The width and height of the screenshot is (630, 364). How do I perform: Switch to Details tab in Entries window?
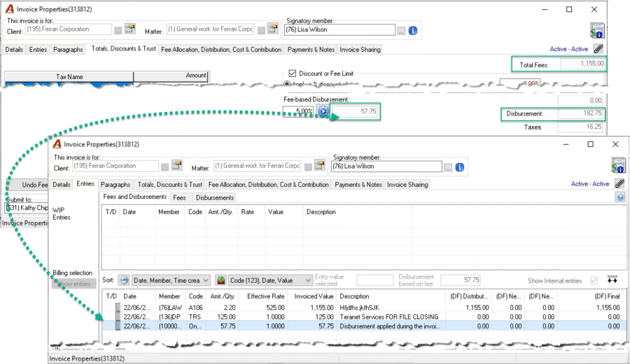click(x=62, y=184)
